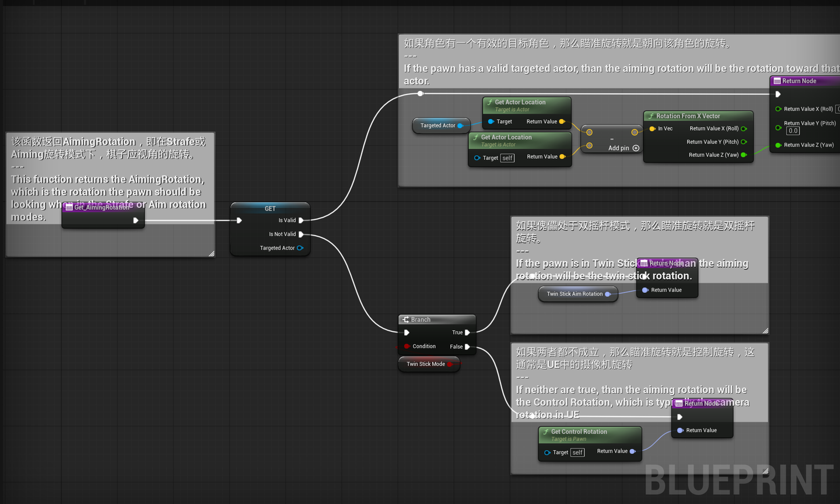Select the Twin Stick Mode variable node
The image size is (840, 504).
(x=429, y=365)
